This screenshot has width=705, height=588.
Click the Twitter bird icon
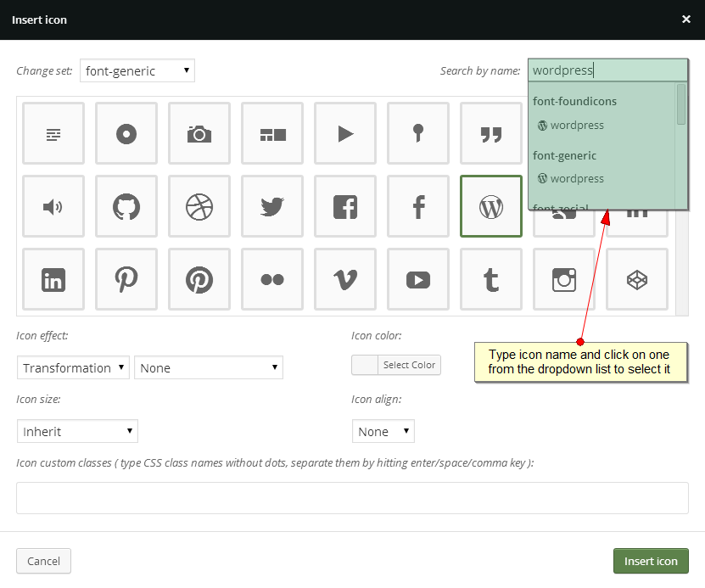pos(271,206)
